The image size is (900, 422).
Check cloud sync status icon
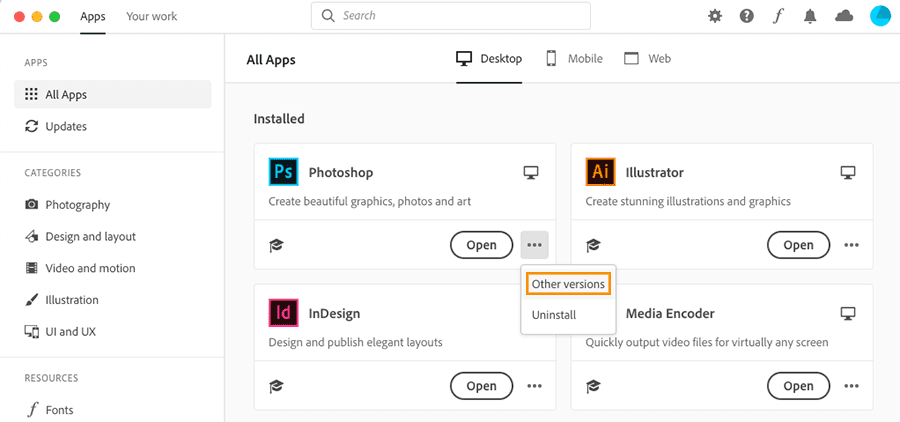844,16
